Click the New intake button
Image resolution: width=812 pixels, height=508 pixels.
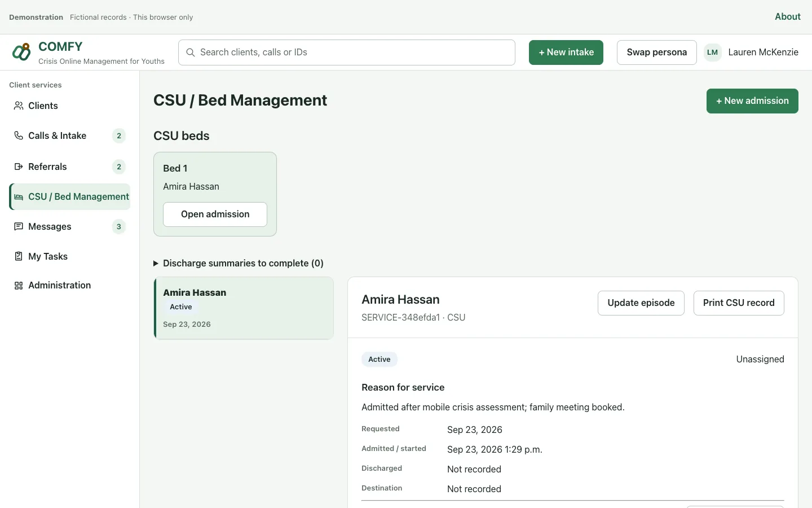point(566,52)
